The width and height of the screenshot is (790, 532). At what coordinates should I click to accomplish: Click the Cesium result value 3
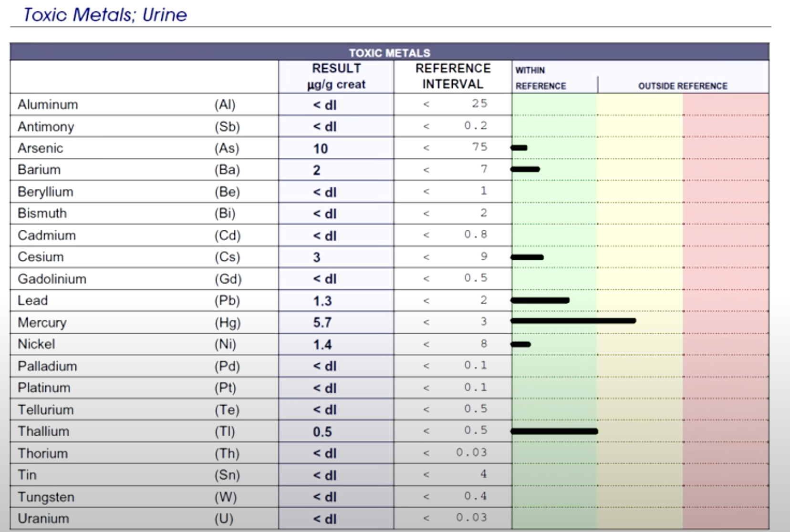click(316, 257)
